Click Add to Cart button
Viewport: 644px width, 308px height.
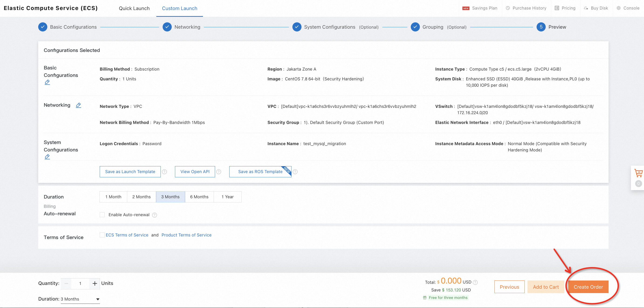[x=546, y=287]
